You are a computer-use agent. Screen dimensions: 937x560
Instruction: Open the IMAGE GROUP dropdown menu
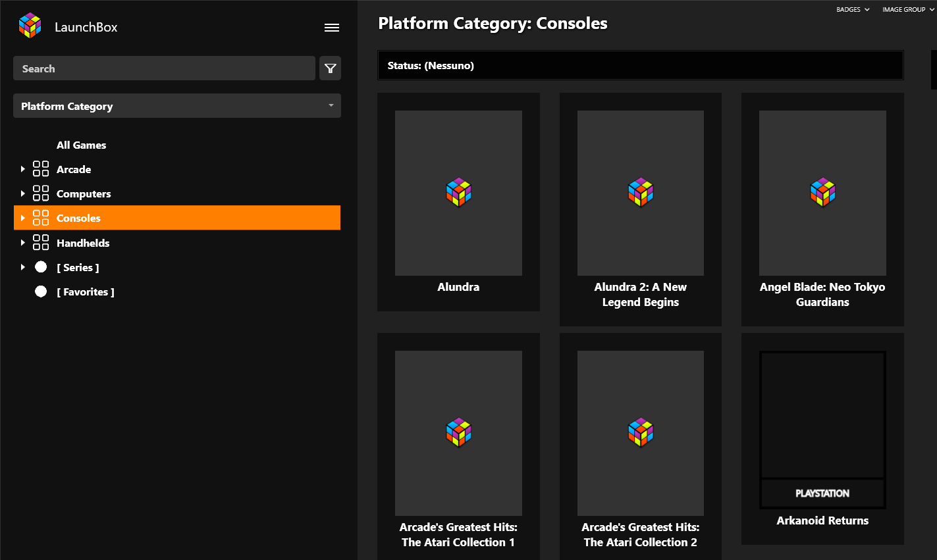[x=908, y=10]
